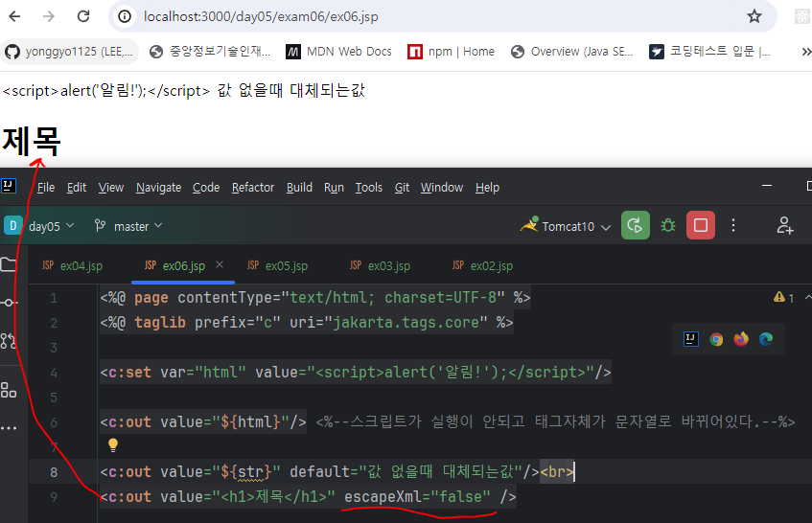Open the Tools menu

click(x=369, y=188)
